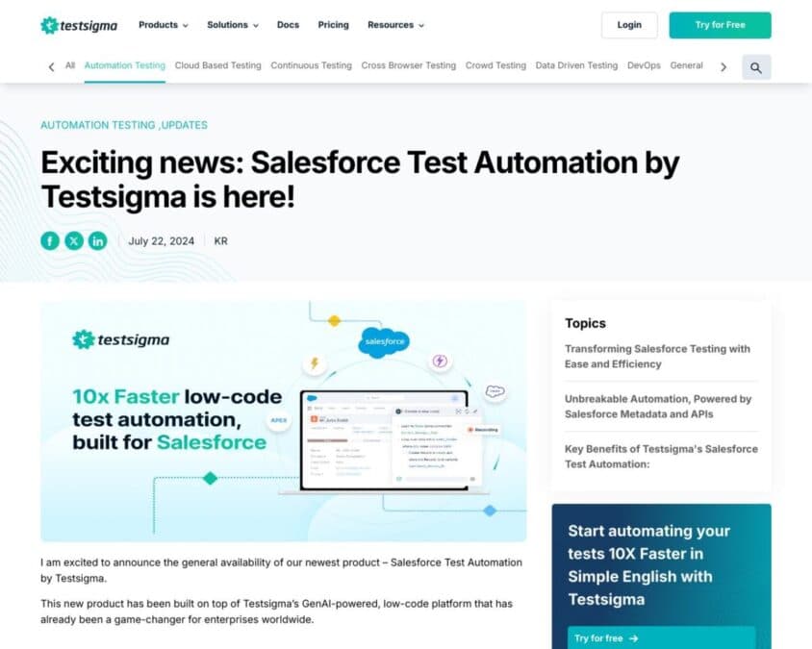Open the UPDATES category label
Screen dimensions: 812x649
click(x=185, y=125)
